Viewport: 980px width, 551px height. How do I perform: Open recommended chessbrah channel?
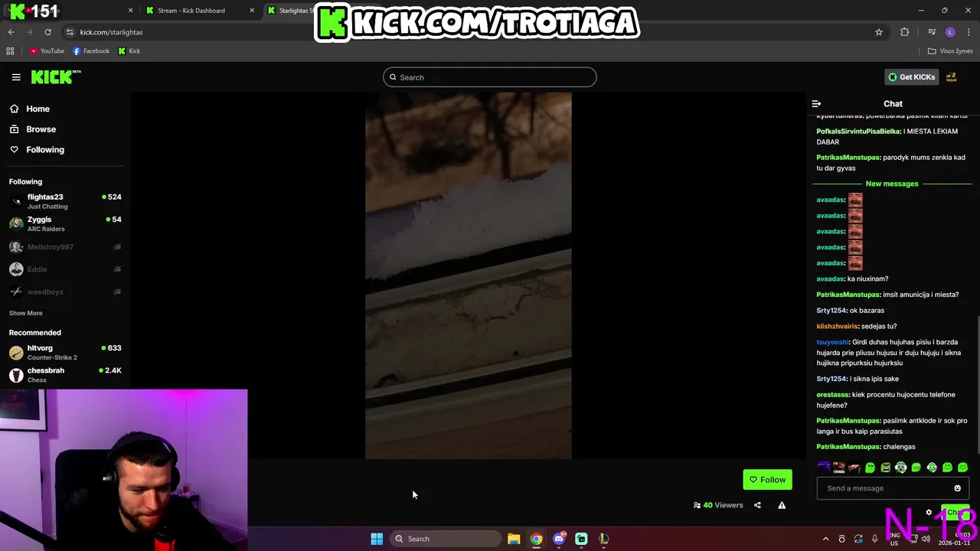click(x=65, y=374)
